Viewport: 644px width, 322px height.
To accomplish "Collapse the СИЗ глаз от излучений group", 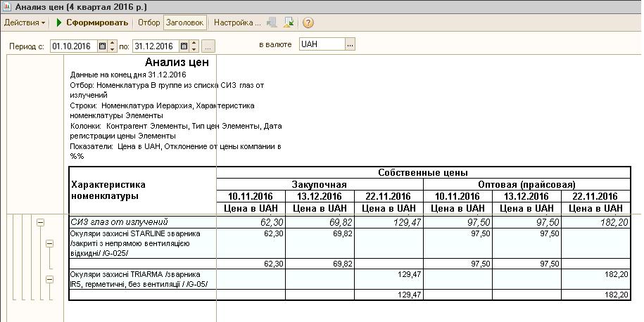I will 40,222.
